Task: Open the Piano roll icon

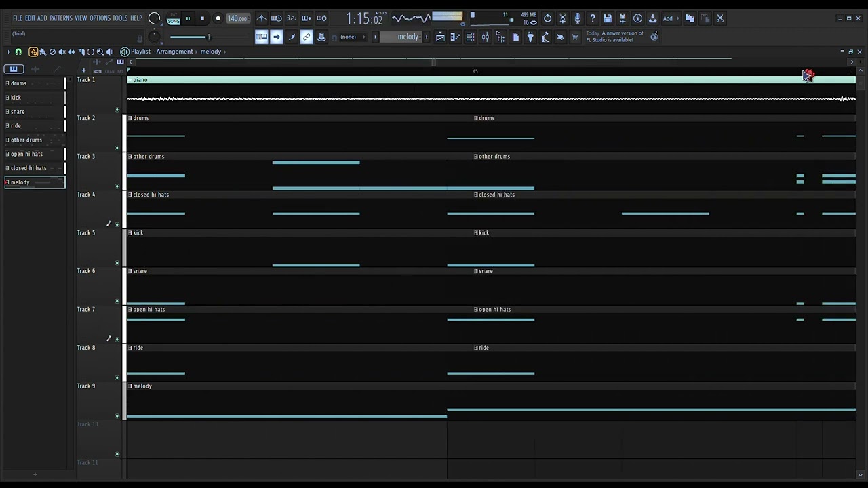Action: pos(456,37)
